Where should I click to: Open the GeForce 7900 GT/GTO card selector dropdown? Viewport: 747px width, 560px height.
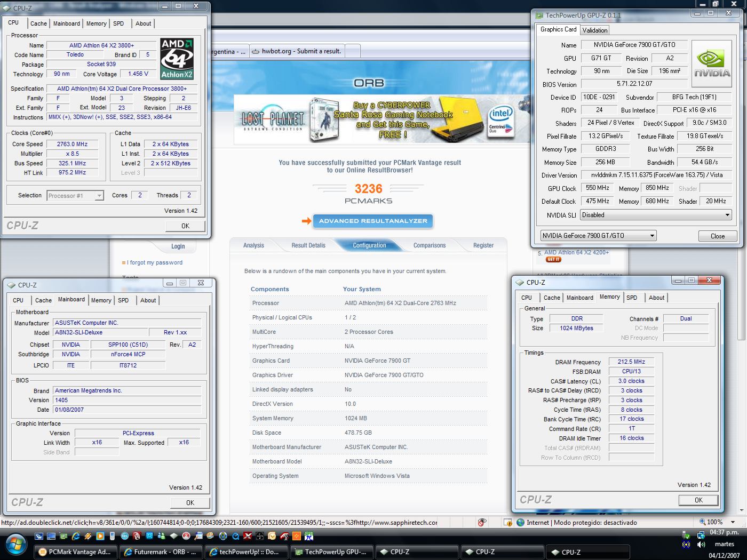pyautogui.click(x=598, y=235)
